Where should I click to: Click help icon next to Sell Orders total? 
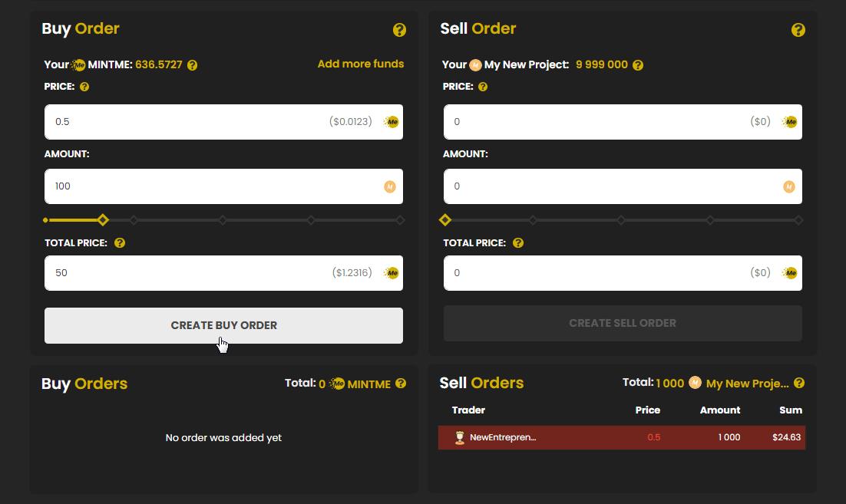[x=799, y=383]
